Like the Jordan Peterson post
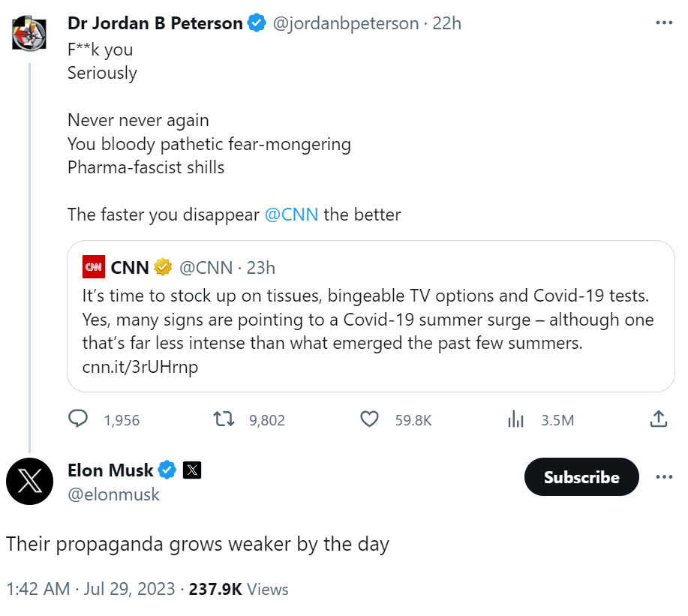Viewport: 688px width, 616px height. pyautogui.click(x=369, y=419)
